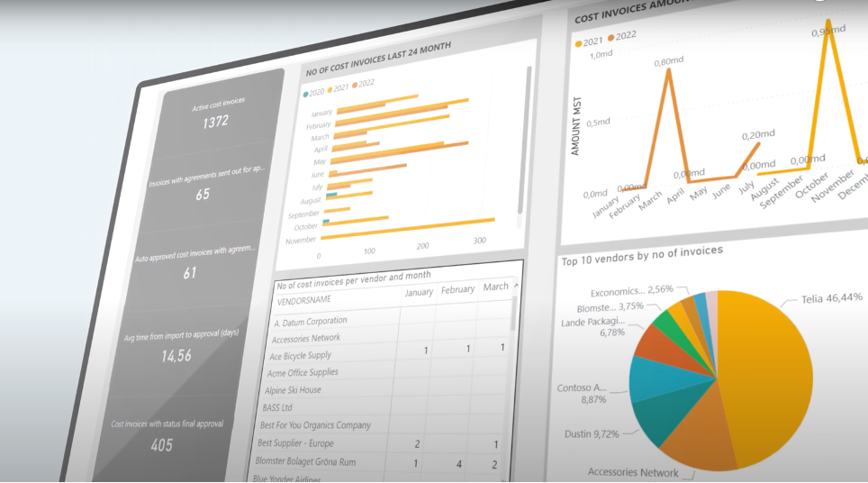Sort table by February column header
Viewport: 868px width, 483px height.
pos(457,289)
